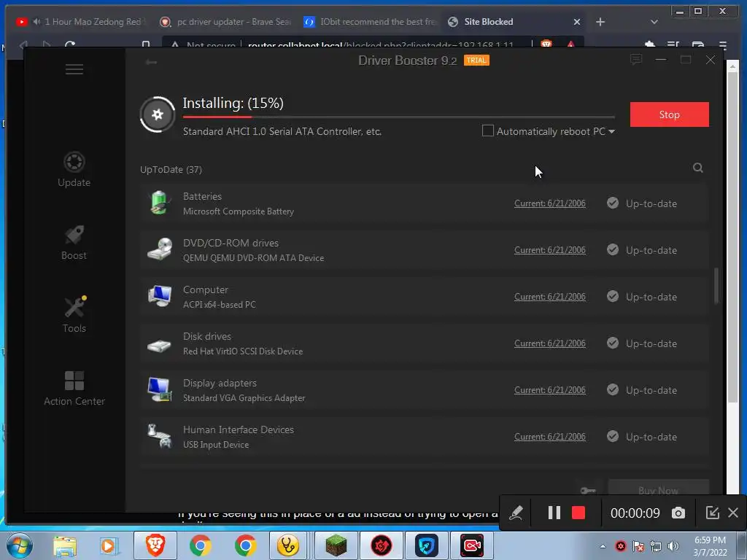Image resolution: width=747 pixels, height=560 pixels.
Task: Open the Minecraft grass block taskbar icon
Action: pyautogui.click(x=336, y=545)
